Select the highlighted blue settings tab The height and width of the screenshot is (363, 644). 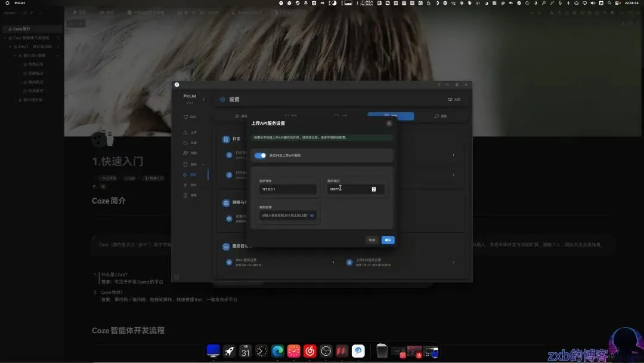[x=391, y=116]
